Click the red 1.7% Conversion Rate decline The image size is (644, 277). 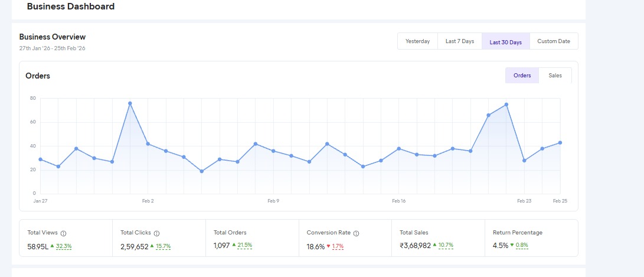(x=337, y=246)
